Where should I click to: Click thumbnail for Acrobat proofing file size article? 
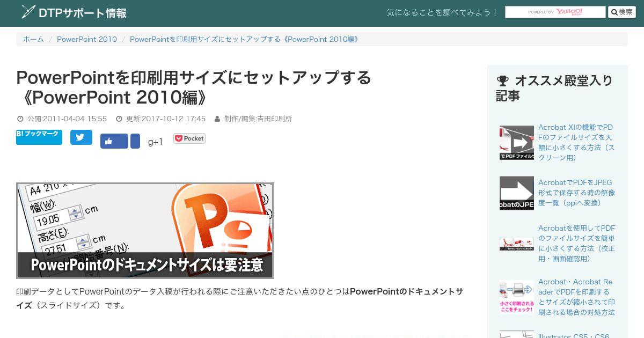[x=517, y=244]
